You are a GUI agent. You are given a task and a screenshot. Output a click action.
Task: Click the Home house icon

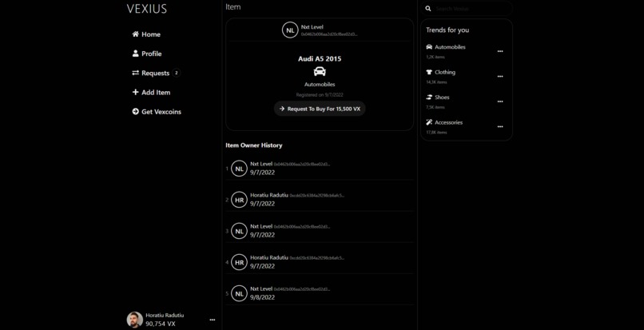(x=135, y=34)
